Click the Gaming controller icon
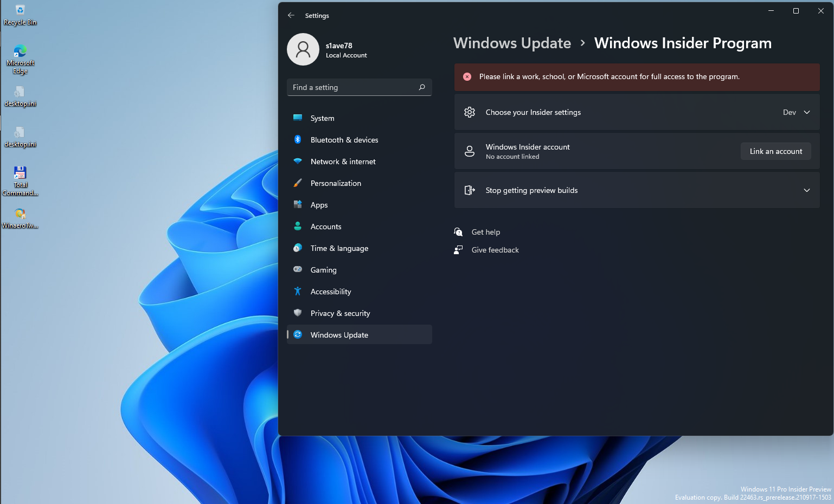This screenshot has height=504, width=834. pos(298,269)
